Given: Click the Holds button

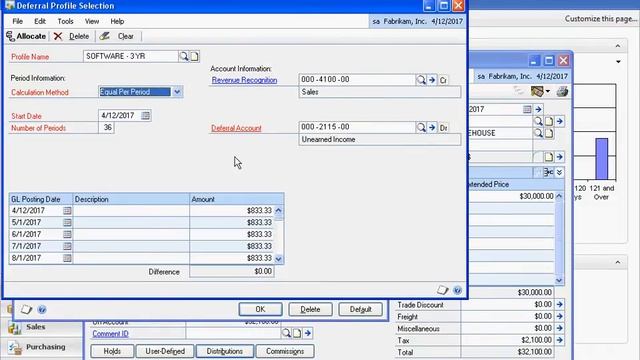Looking at the screenshot, I should (112, 351).
